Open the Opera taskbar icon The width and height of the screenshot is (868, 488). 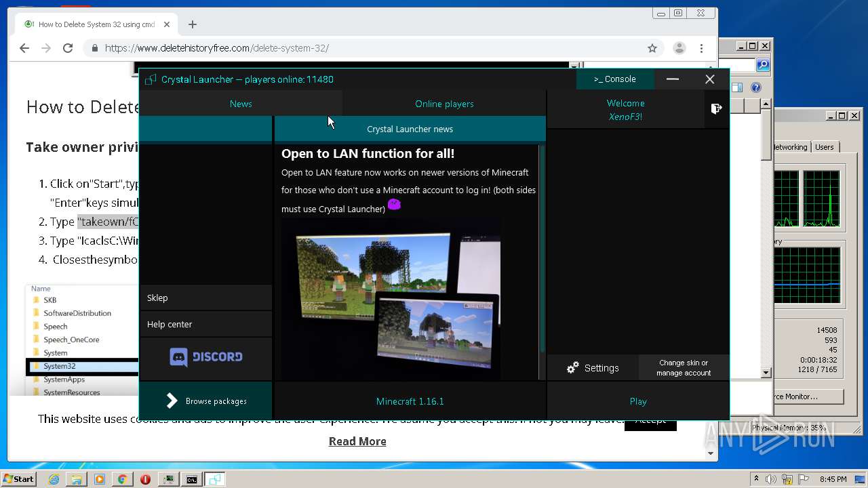145,479
